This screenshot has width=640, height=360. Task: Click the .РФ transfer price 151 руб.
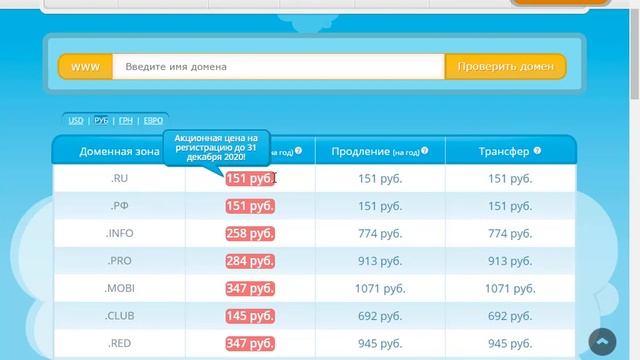click(510, 206)
